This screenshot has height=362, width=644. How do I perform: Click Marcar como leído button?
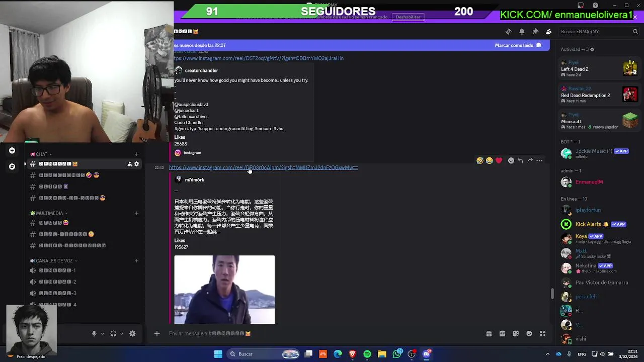pyautogui.click(x=518, y=45)
